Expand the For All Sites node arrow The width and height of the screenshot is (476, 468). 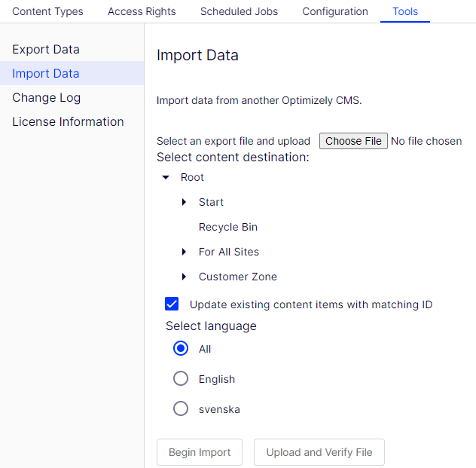tap(184, 252)
